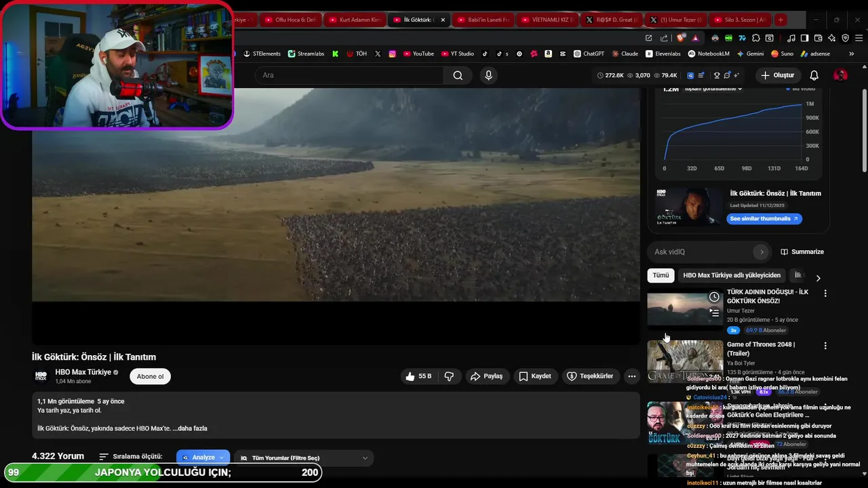Open HBO Max Türkiye channel link
The width and height of the screenshot is (868, 488).
point(83,372)
